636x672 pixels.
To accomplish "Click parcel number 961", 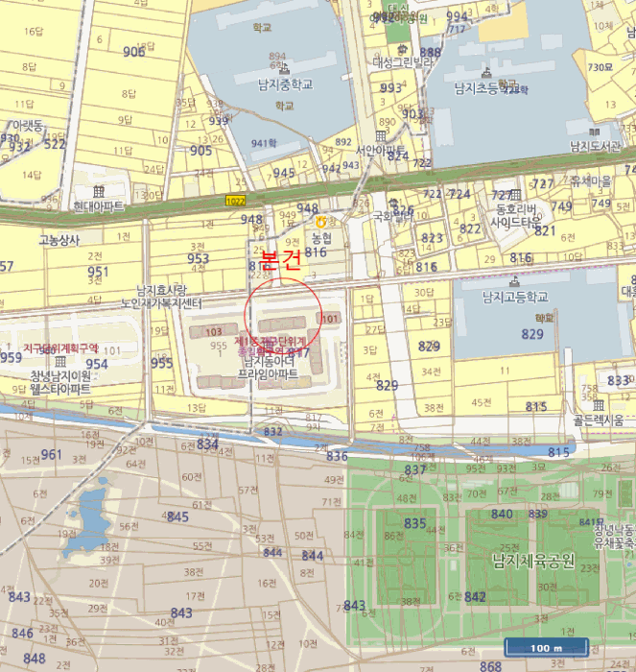I will (x=52, y=454).
